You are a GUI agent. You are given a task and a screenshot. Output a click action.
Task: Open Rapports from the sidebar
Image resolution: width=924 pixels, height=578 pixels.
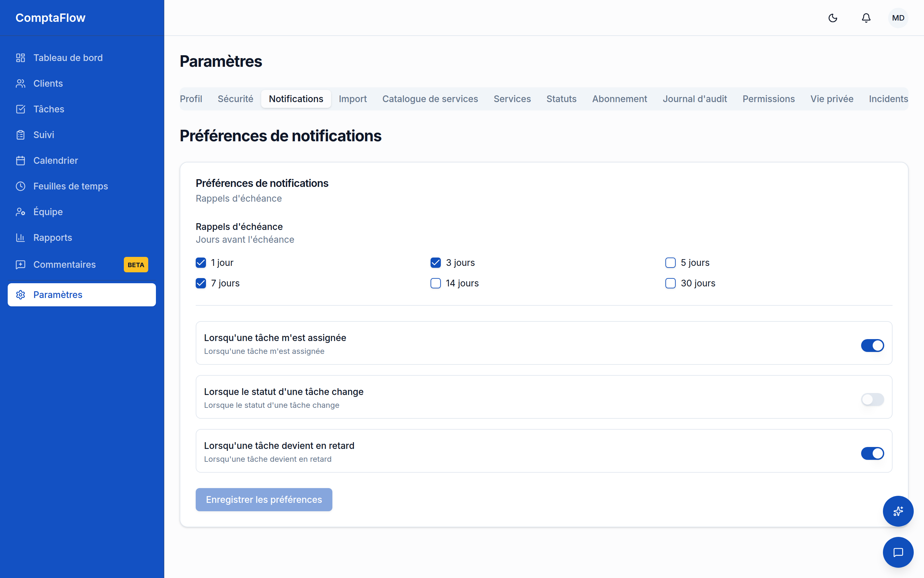(x=82, y=237)
